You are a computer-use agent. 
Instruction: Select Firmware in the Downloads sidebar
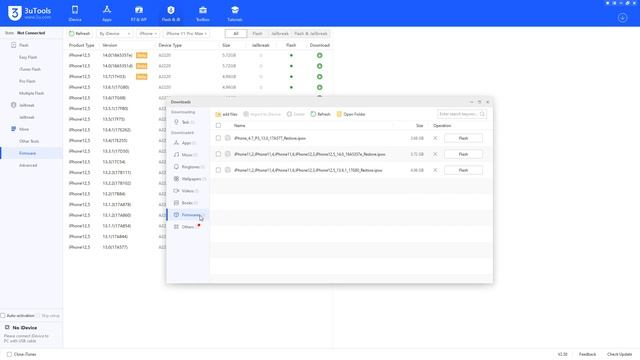(188, 215)
